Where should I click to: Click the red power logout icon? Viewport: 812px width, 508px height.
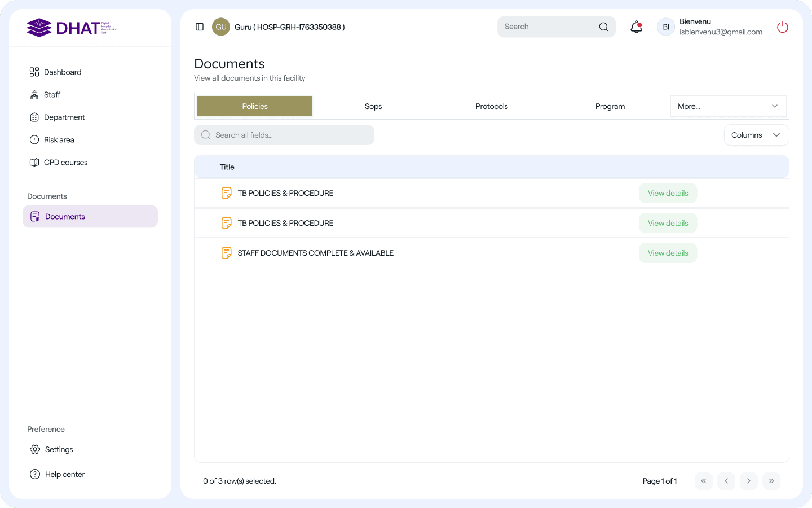(x=782, y=27)
